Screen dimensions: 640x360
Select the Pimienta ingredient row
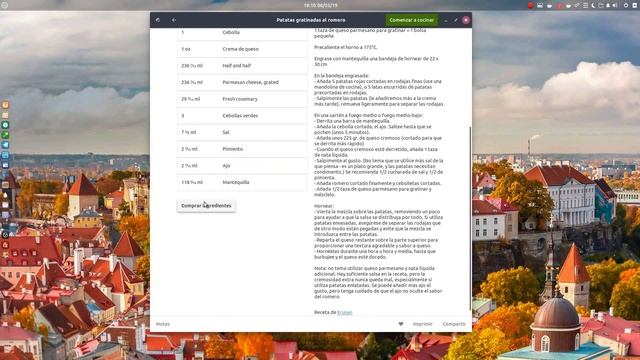242,149
